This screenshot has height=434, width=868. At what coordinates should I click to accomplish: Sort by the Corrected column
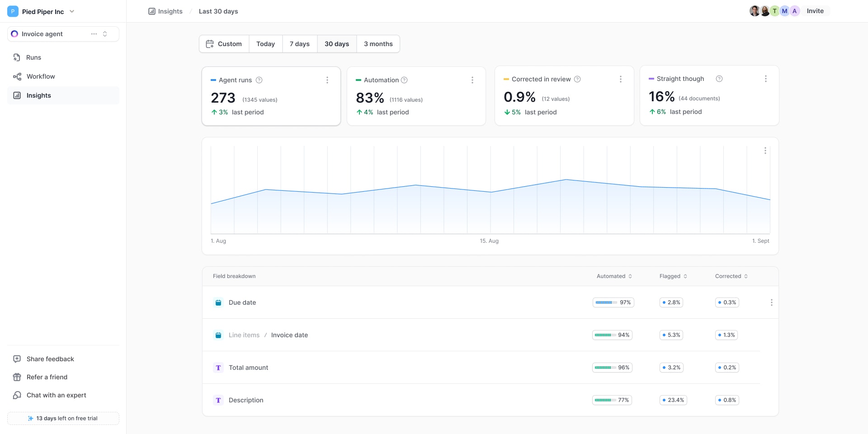pyautogui.click(x=731, y=276)
